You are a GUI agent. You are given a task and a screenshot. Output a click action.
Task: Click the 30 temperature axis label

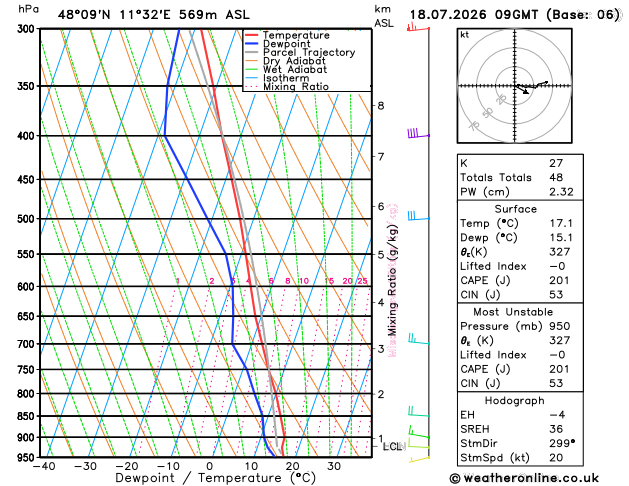[x=334, y=467]
